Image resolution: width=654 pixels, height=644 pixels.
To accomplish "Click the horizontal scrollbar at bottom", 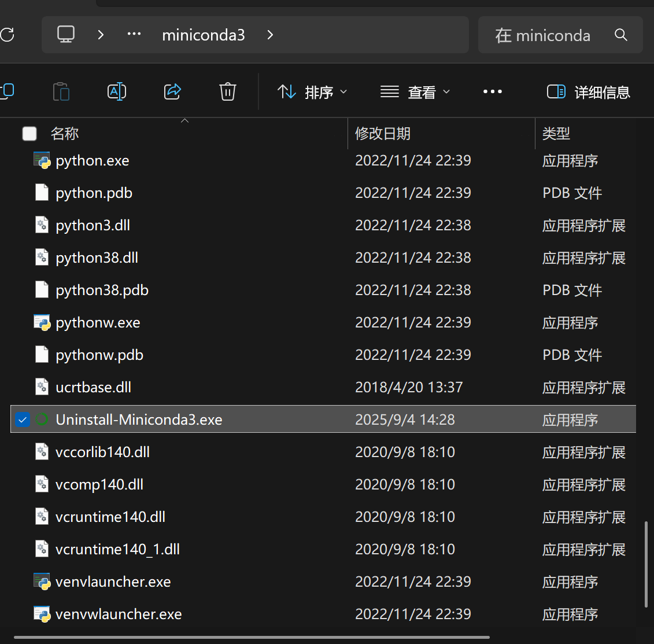I will click(x=252, y=637).
